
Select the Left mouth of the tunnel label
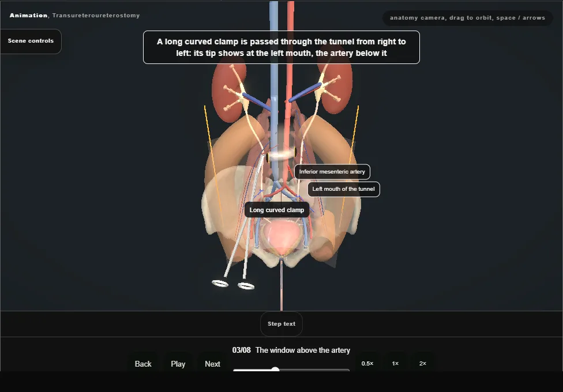[344, 189]
